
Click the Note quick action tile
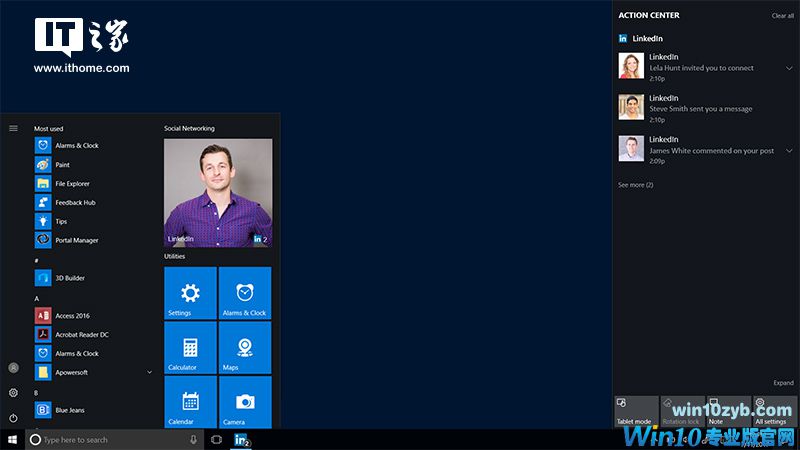[x=726, y=412]
